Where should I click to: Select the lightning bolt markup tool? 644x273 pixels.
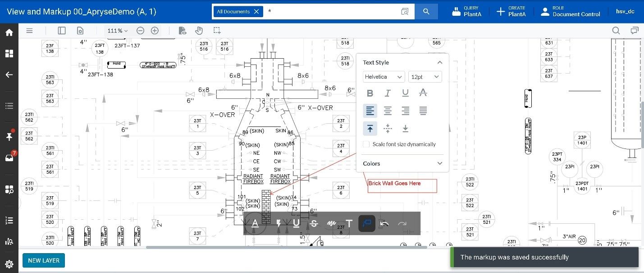point(279,223)
